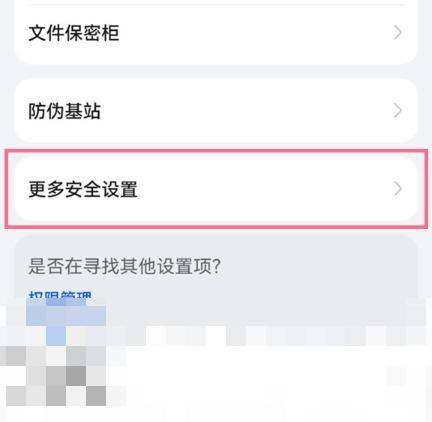Tap the arrow icon beside 防伪基站
Screen dimensions: 432x422
click(x=397, y=111)
